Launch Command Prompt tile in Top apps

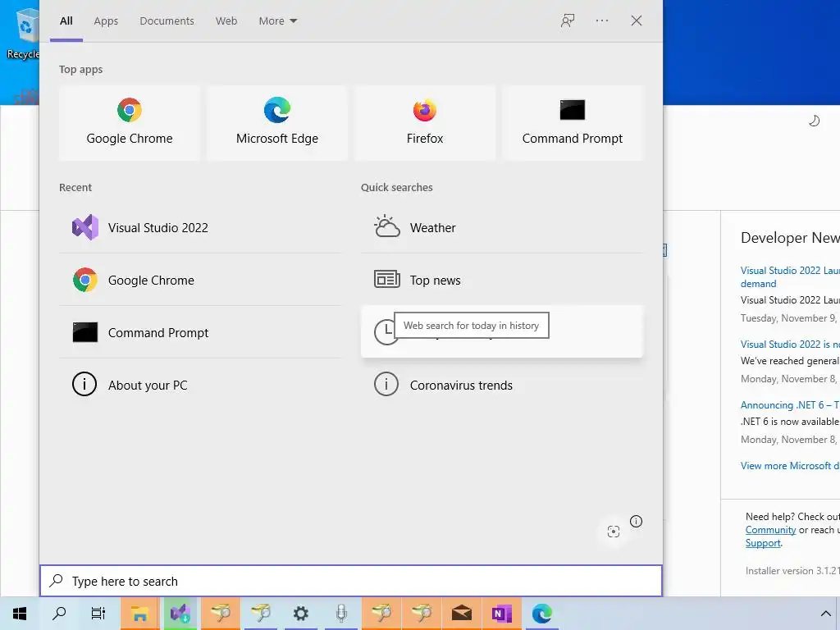click(572, 123)
